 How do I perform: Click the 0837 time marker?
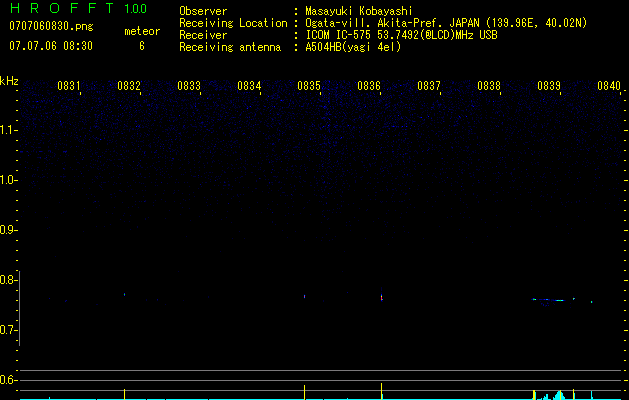point(429,86)
